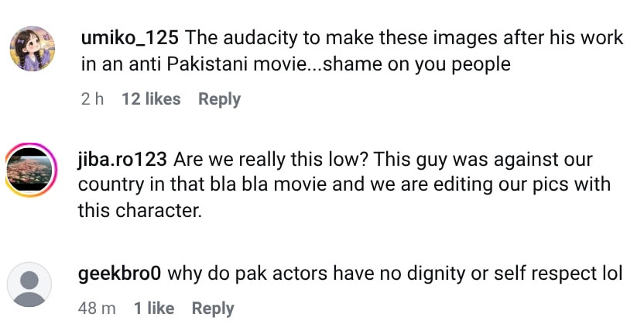
Task: Open umiko_125's anime avatar profile picture
Action: coord(32,49)
